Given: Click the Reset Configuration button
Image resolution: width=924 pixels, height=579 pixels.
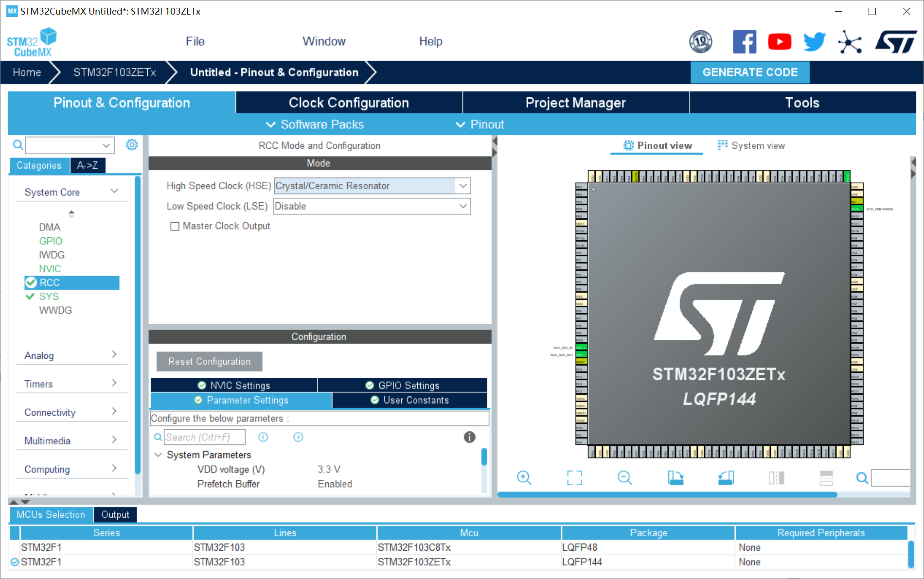Looking at the screenshot, I should tap(209, 361).
